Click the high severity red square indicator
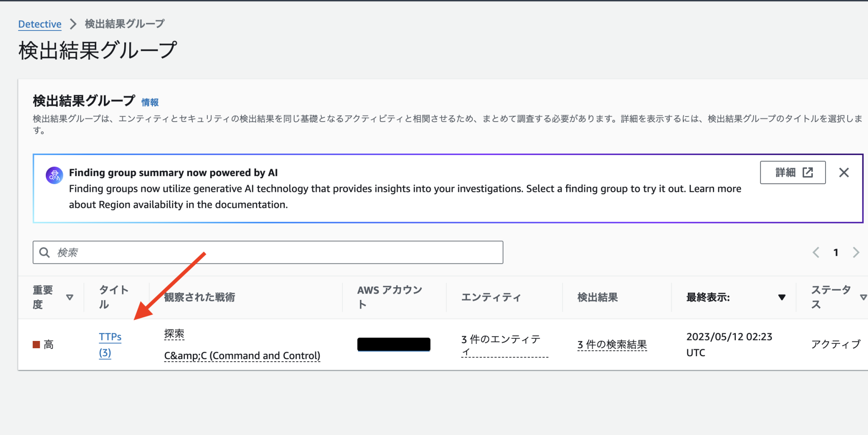This screenshot has height=435, width=868. tap(36, 344)
